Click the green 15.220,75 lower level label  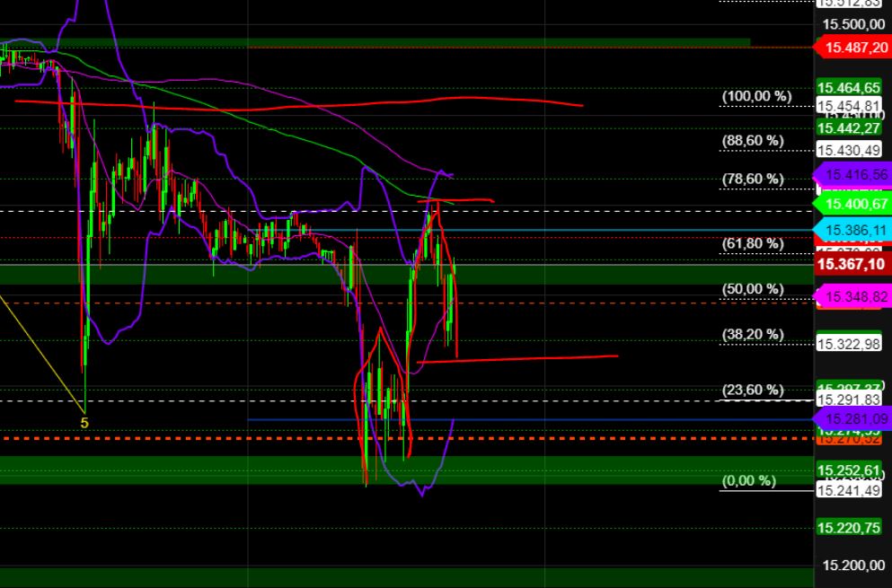coord(847,525)
